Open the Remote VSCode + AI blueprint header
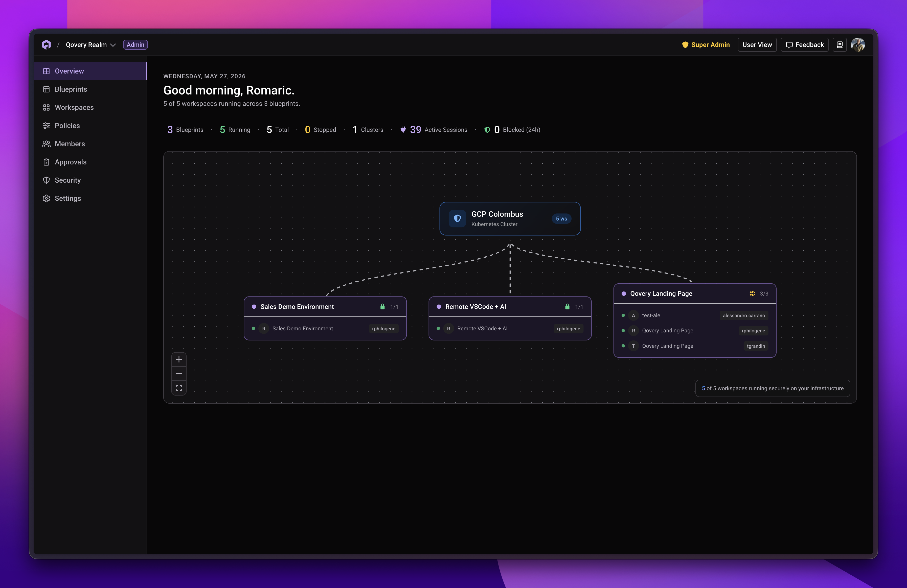Image resolution: width=907 pixels, height=588 pixels. tap(510, 307)
